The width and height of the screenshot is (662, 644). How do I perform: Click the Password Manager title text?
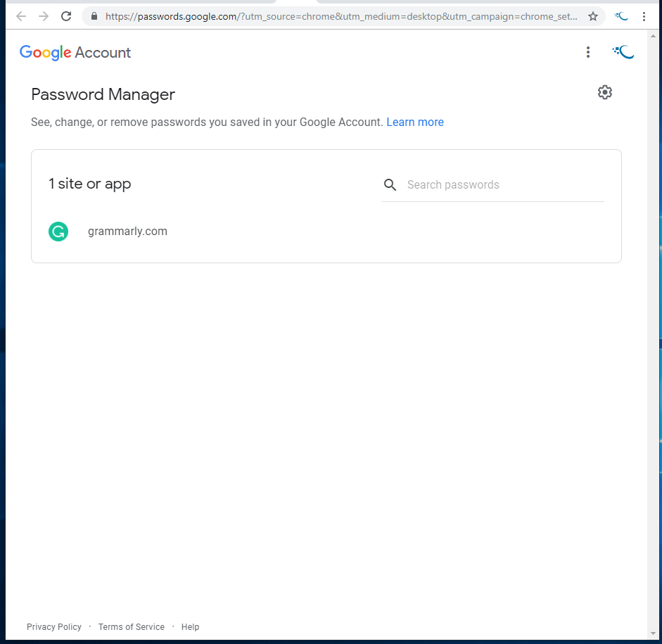tap(103, 94)
